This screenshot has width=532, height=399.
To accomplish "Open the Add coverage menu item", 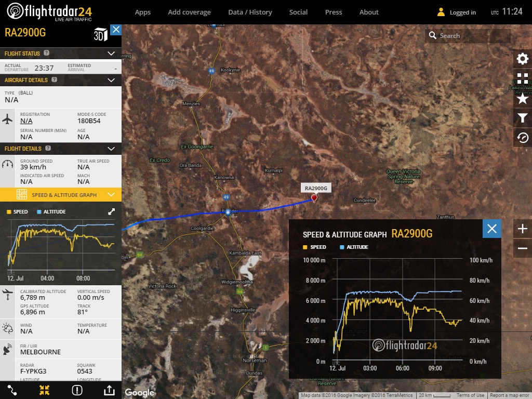I will [189, 12].
